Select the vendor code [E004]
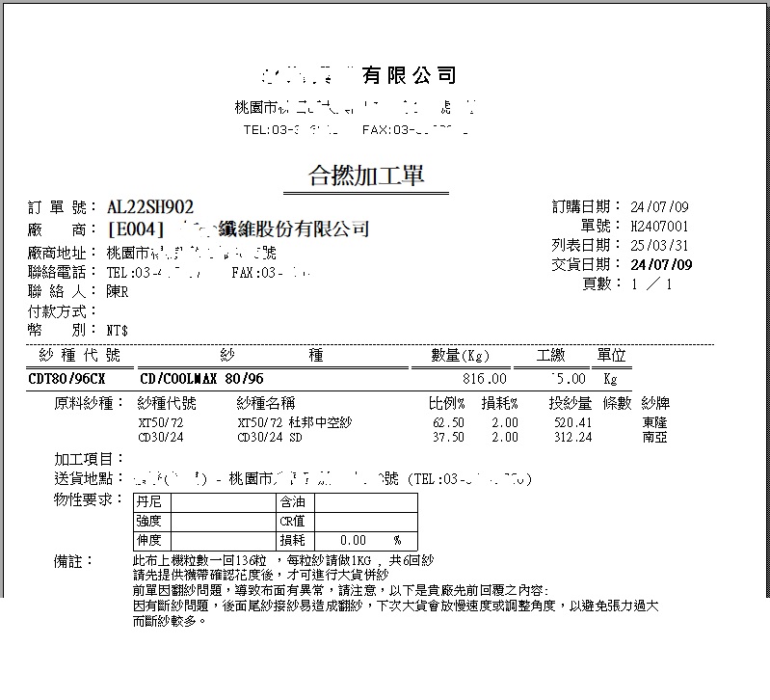Screen dimensions: 770x700 point(136,229)
